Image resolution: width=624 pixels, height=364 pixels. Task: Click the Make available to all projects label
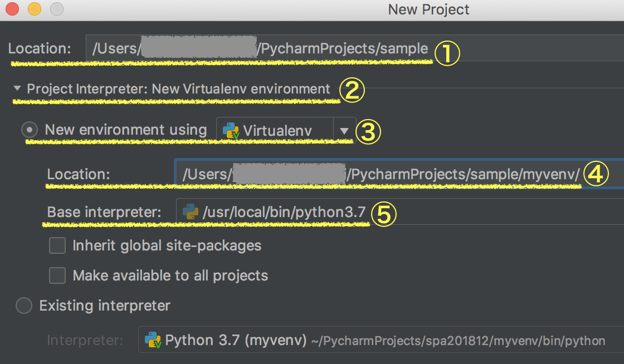click(170, 276)
